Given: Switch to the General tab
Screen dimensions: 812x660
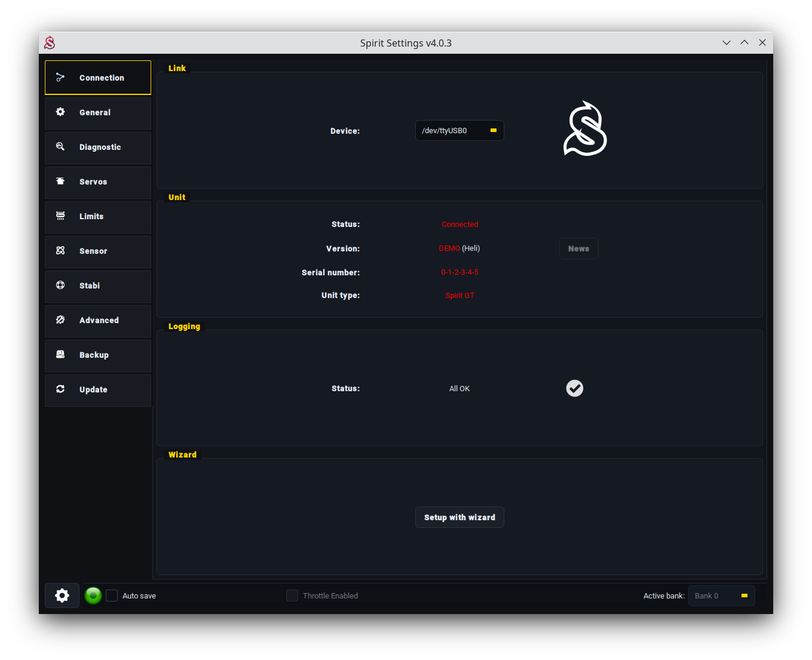Looking at the screenshot, I should point(98,112).
